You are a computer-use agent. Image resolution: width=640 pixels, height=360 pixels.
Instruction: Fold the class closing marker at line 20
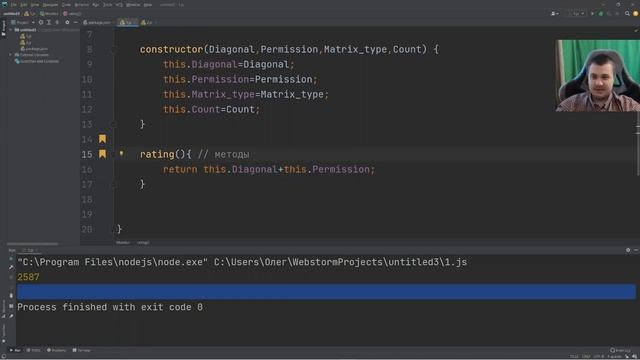[x=114, y=229]
